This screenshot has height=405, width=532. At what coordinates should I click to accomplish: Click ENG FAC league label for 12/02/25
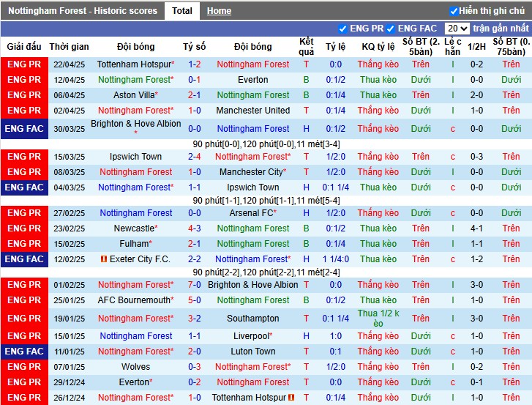24,259
